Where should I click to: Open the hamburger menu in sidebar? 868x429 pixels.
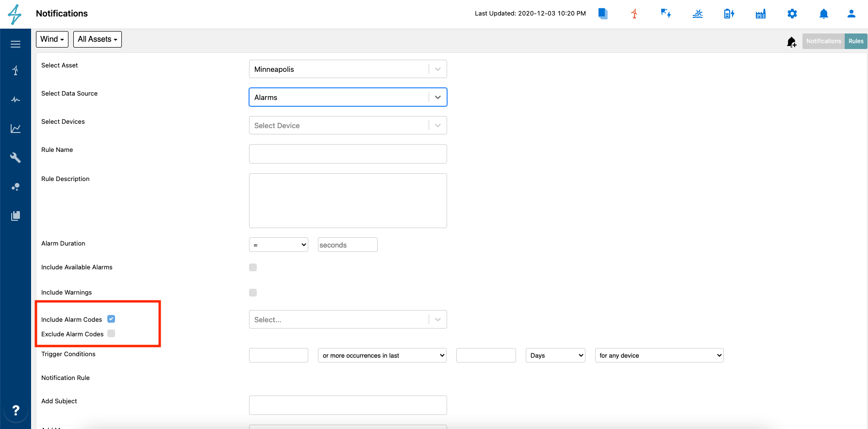16,44
